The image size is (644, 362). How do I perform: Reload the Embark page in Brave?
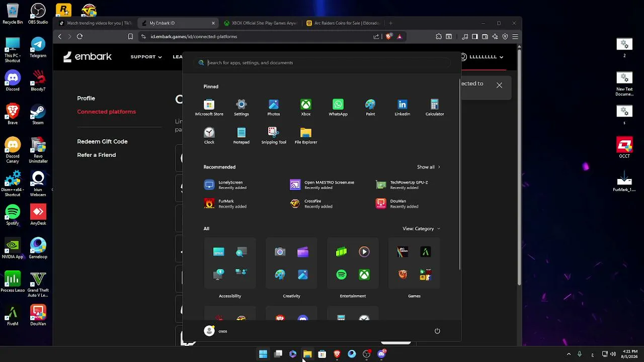coord(79,36)
